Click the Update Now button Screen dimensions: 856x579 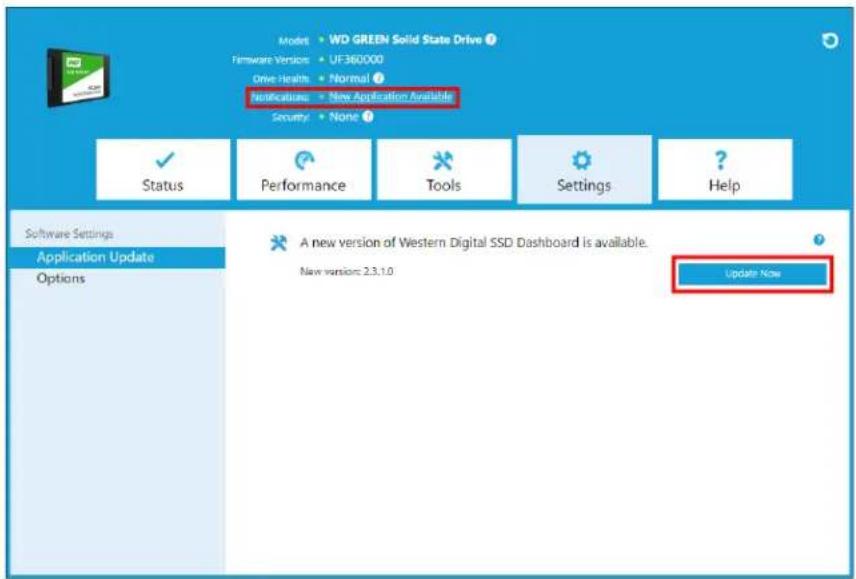pos(752,274)
